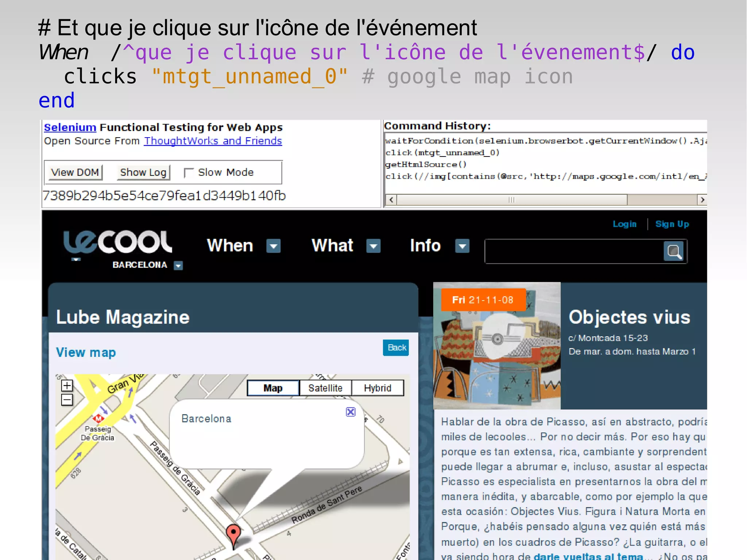Click the Fri 21-11-08 date badge
This screenshot has height=560, width=747.
pyautogui.click(x=483, y=300)
